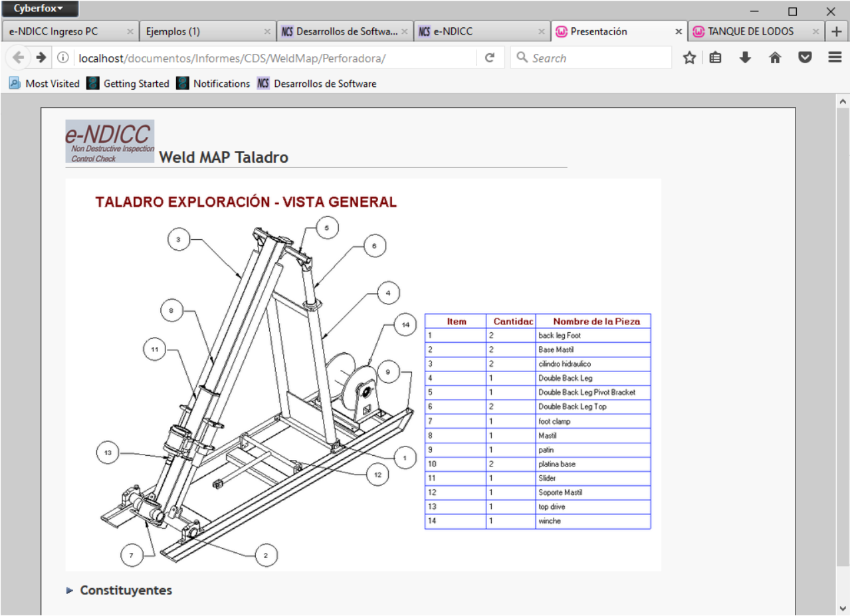Screen dimensions: 850x616
Task: Open the Most Visited bookmark
Action: click(45, 84)
